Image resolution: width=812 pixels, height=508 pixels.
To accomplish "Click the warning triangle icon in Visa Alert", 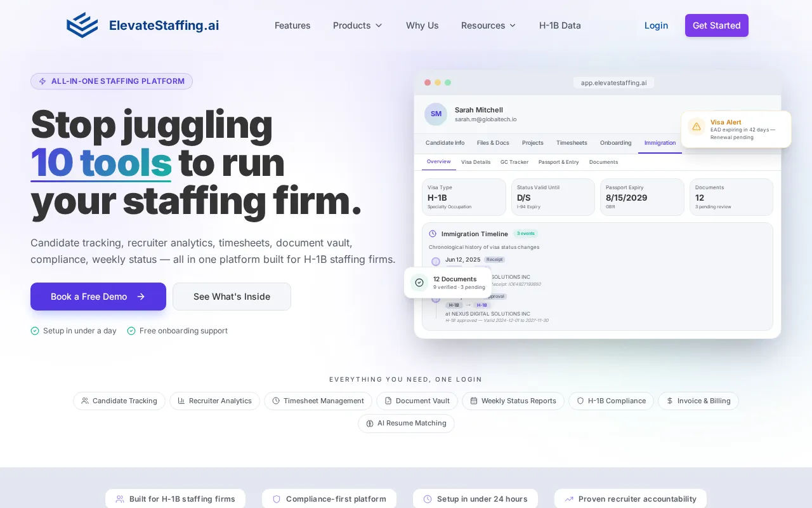I will pyautogui.click(x=697, y=126).
